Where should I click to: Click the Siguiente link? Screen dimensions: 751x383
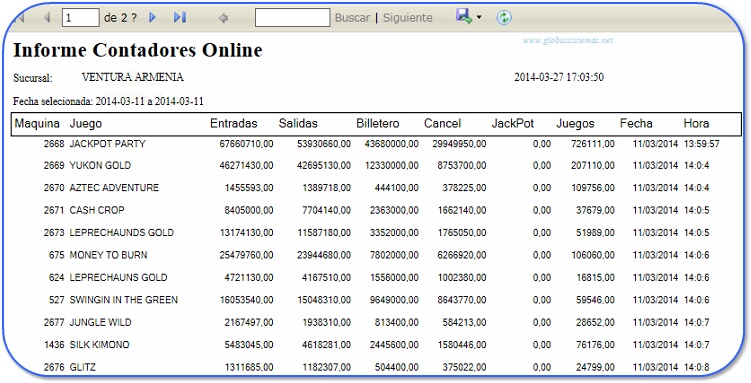tap(408, 18)
